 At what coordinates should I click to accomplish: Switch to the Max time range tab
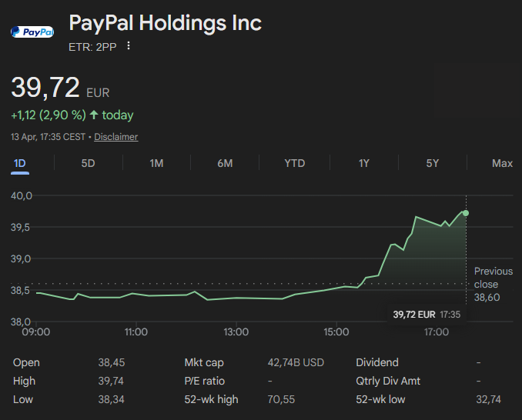point(502,163)
